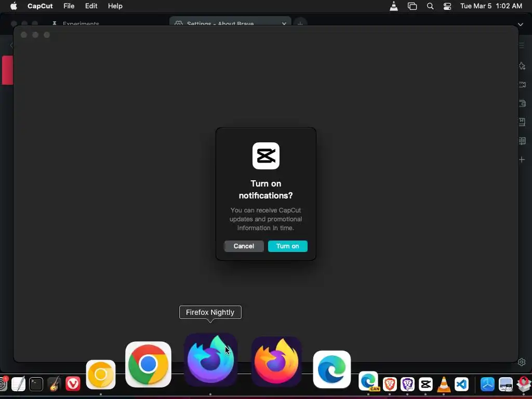532x399 pixels.
Task: Click the bookmarks icon in Brave sidebar
Action: 522,122
